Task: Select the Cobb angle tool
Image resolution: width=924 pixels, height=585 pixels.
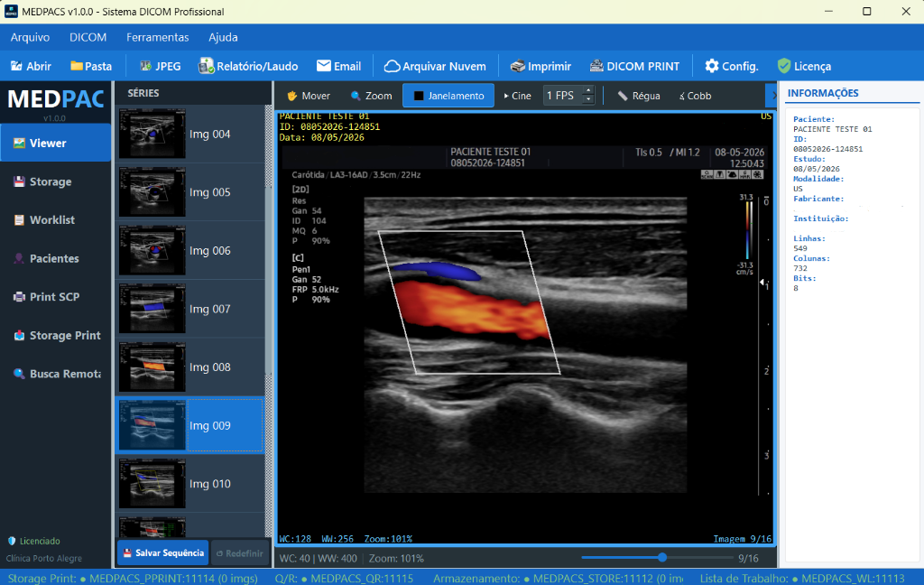Action: [x=696, y=96]
